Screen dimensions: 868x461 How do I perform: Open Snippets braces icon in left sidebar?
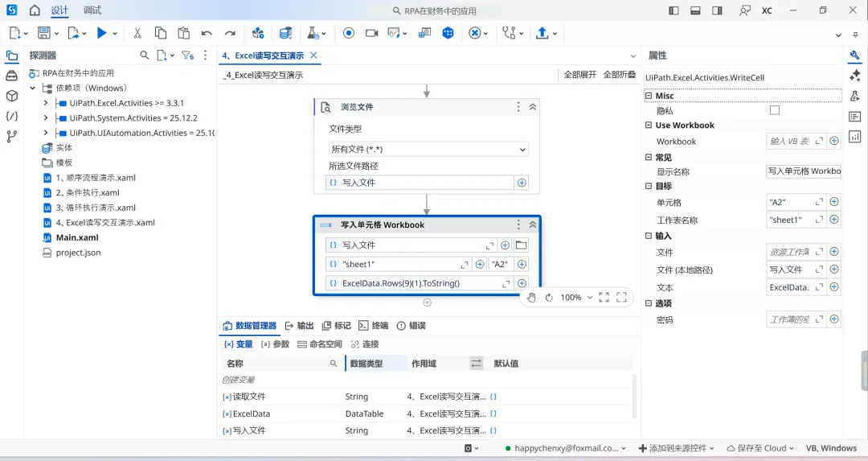pyautogui.click(x=11, y=116)
